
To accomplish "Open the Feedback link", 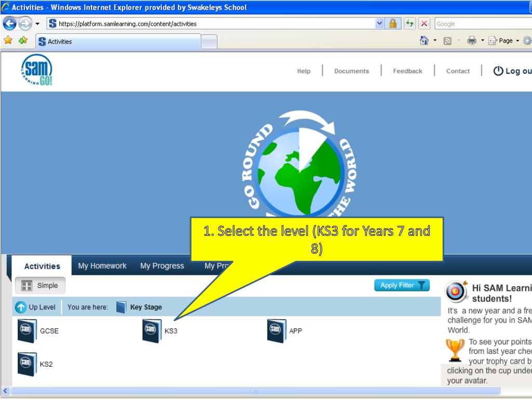I will (407, 71).
